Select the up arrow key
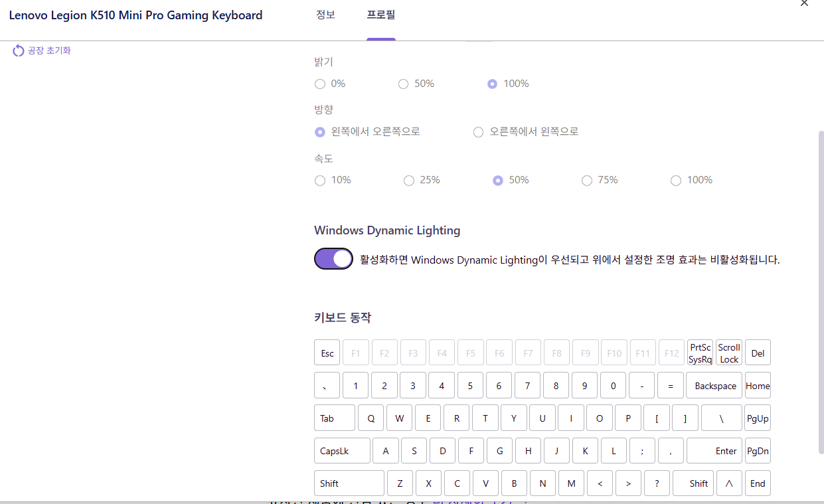The image size is (824, 504). coord(729,483)
